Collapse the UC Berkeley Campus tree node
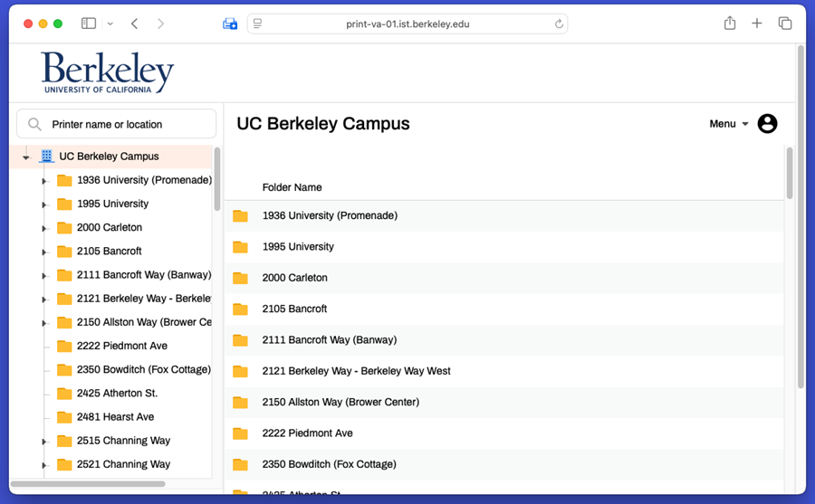Image resolution: width=815 pixels, height=504 pixels. (26, 157)
